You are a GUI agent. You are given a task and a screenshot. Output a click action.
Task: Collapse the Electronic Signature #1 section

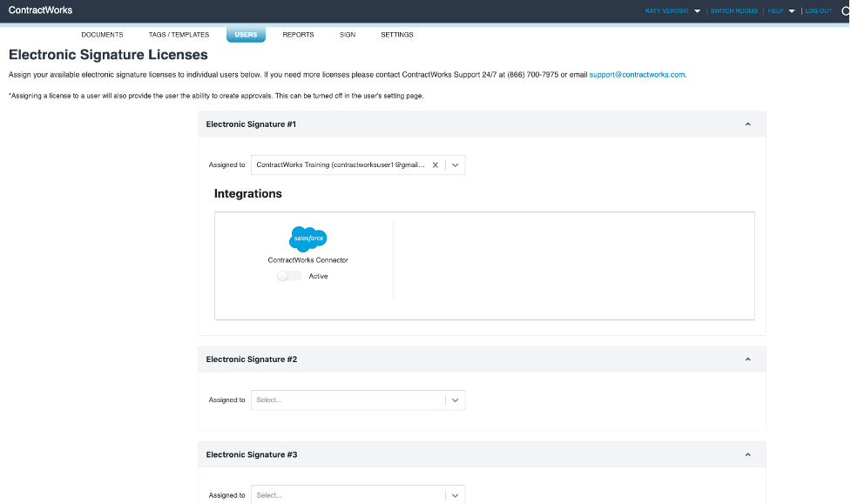[748, 124]
